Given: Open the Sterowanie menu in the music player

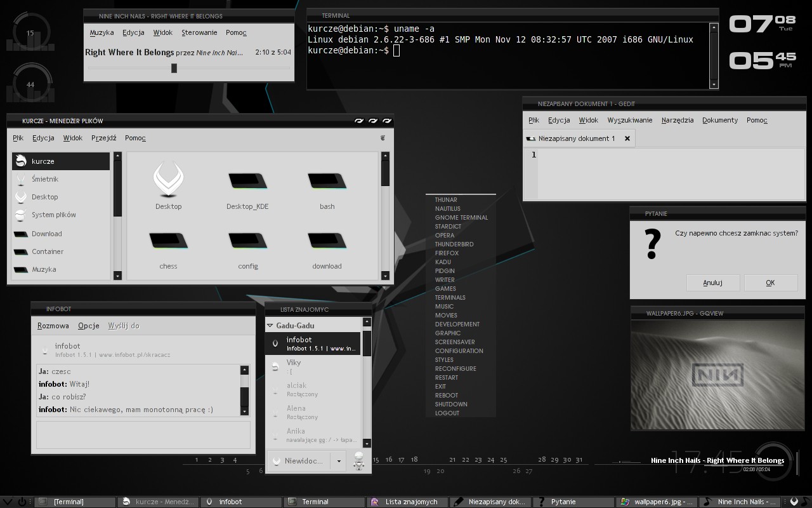Looking at the screenshot, I should pos(199,32).
